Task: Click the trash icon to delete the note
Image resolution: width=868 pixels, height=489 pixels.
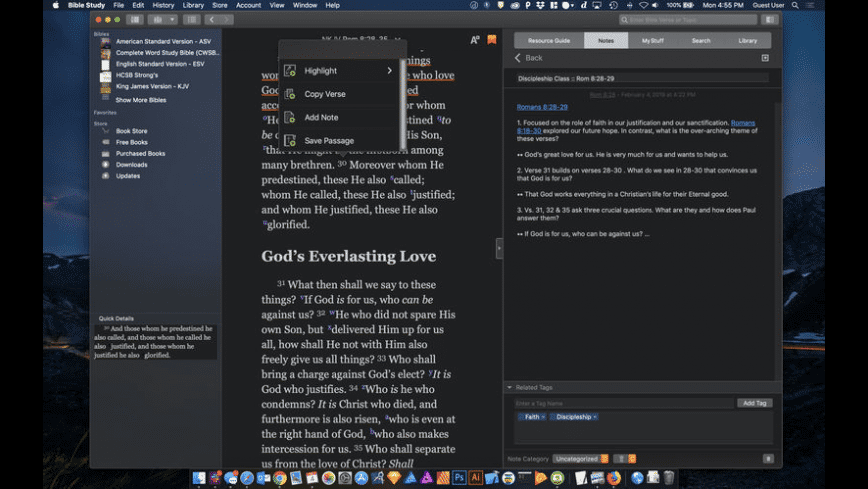Action: click(768, 458)
